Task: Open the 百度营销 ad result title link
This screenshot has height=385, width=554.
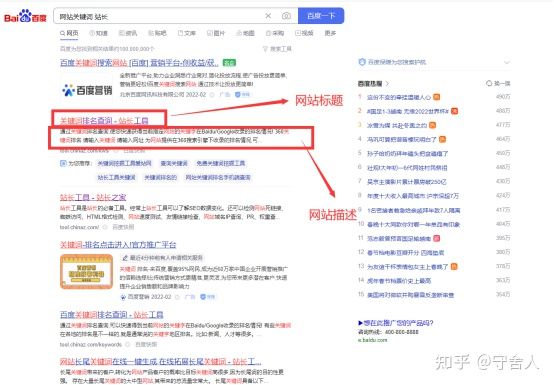Action: [139, 63]
